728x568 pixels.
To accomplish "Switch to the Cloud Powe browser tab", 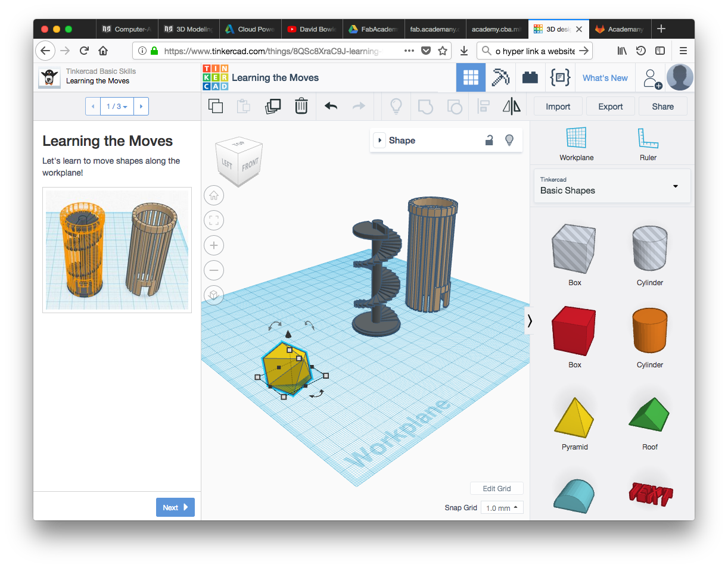I will coord(250,29).
